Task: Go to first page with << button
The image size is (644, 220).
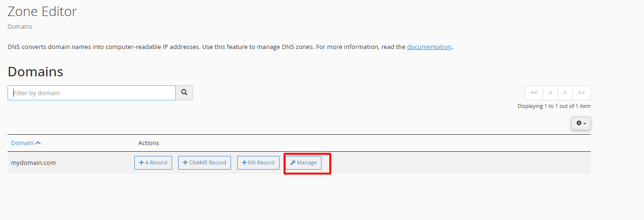Action: tap(534, 92)
